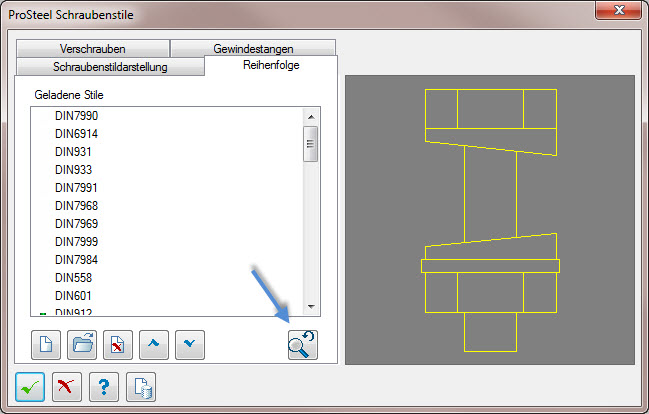Select DIN6914 in the list
The height and width of the screenshot is (414, 649).
coord(77,134)
